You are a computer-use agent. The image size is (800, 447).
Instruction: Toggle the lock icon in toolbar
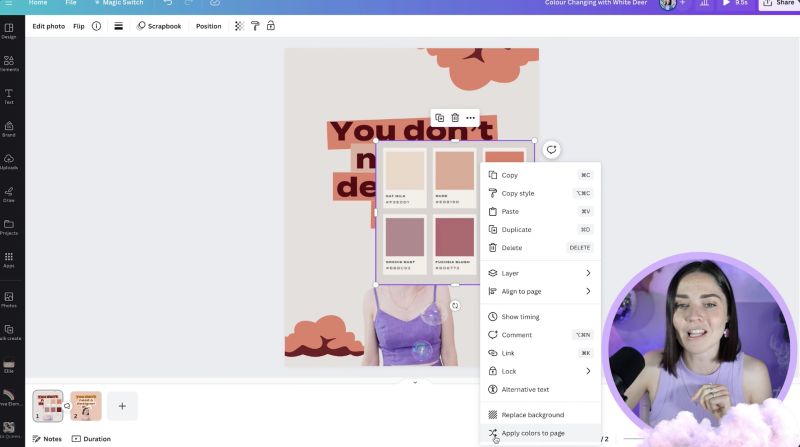point(271,26)
